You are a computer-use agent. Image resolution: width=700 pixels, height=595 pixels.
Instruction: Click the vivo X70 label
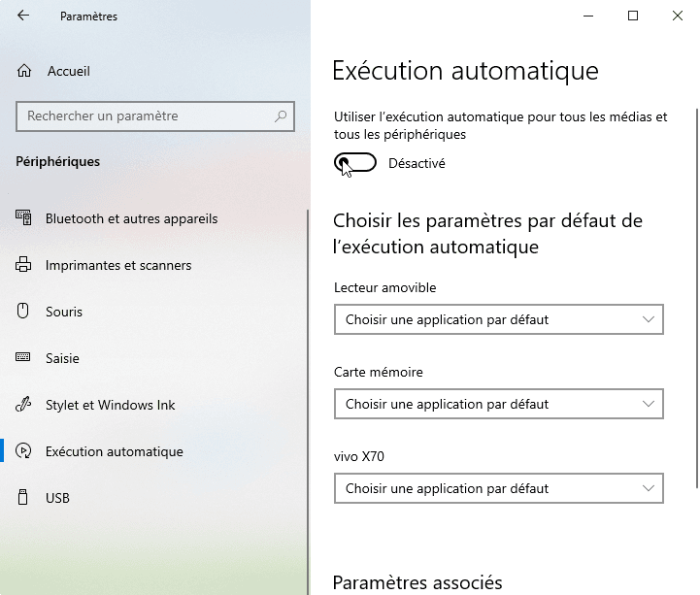tap(359, 456)
